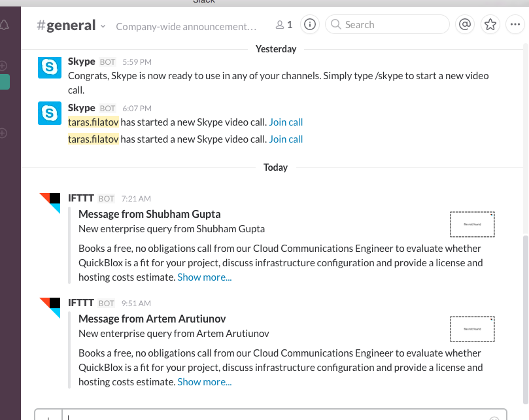Open lower taras.filatov mention
529x420 pixels.
pyautogui.click(x=94, y=139)
